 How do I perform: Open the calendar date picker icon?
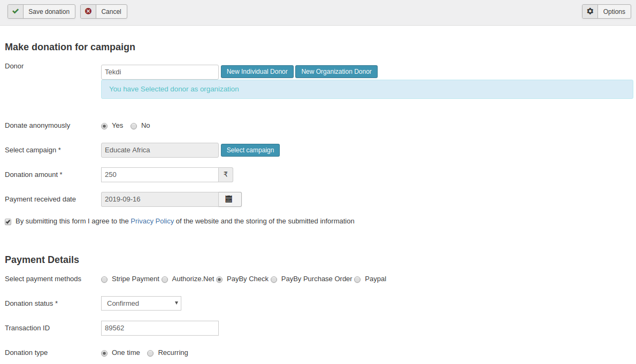click(x=229, y=199)
